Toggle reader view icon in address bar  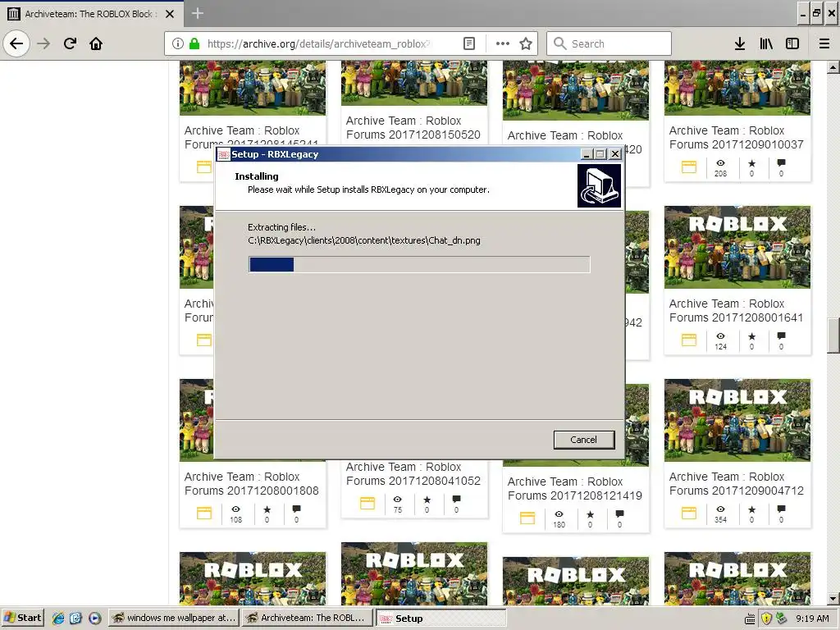point(468,43)
